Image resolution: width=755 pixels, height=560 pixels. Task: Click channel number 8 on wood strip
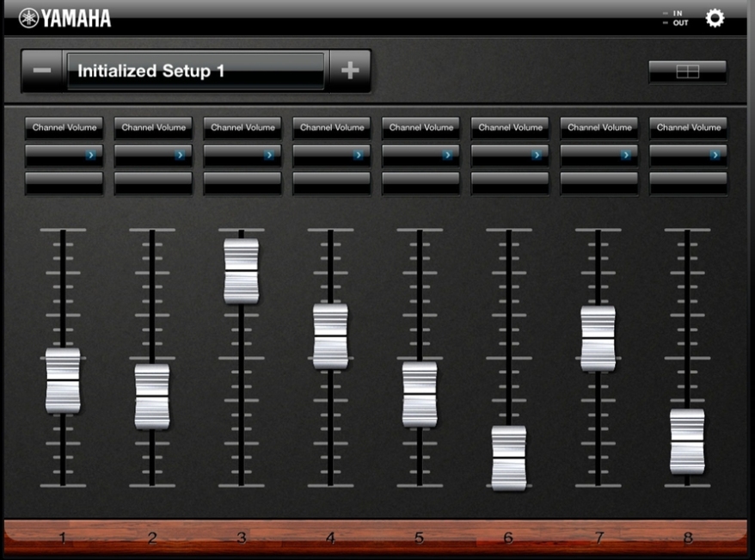(688, 538)
